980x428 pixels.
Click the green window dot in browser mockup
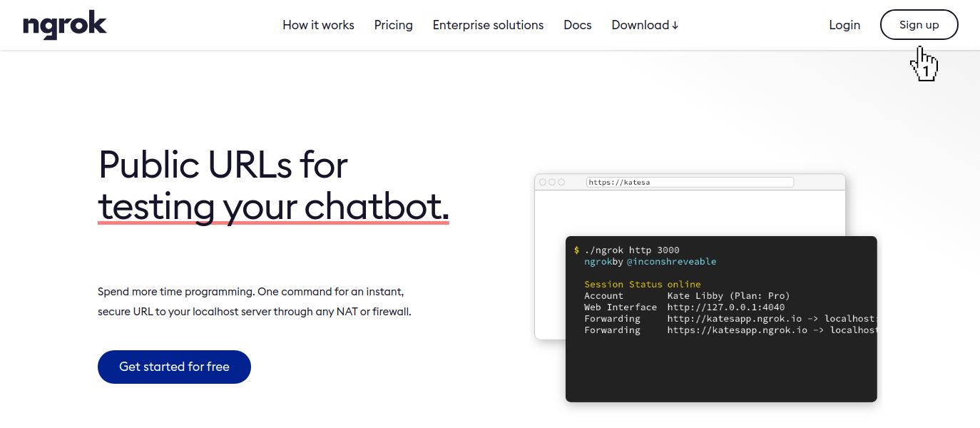point(562,182)
